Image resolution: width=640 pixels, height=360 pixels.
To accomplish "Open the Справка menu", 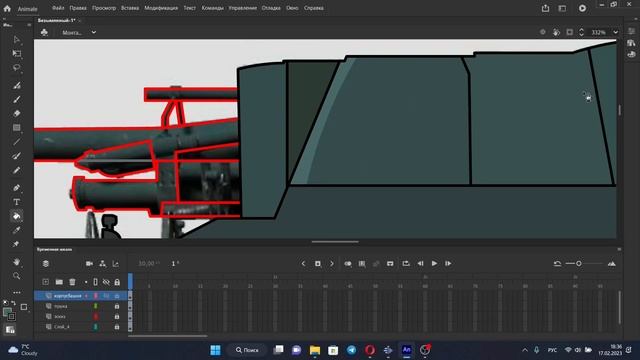I will tap(313, 8).
